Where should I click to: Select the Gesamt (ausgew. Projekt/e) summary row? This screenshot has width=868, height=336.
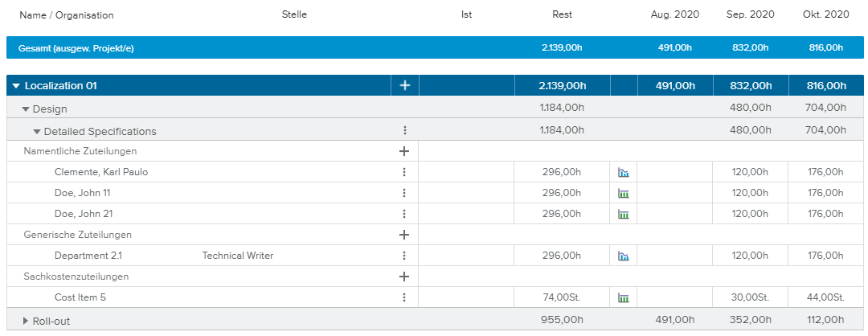point(76,48)
